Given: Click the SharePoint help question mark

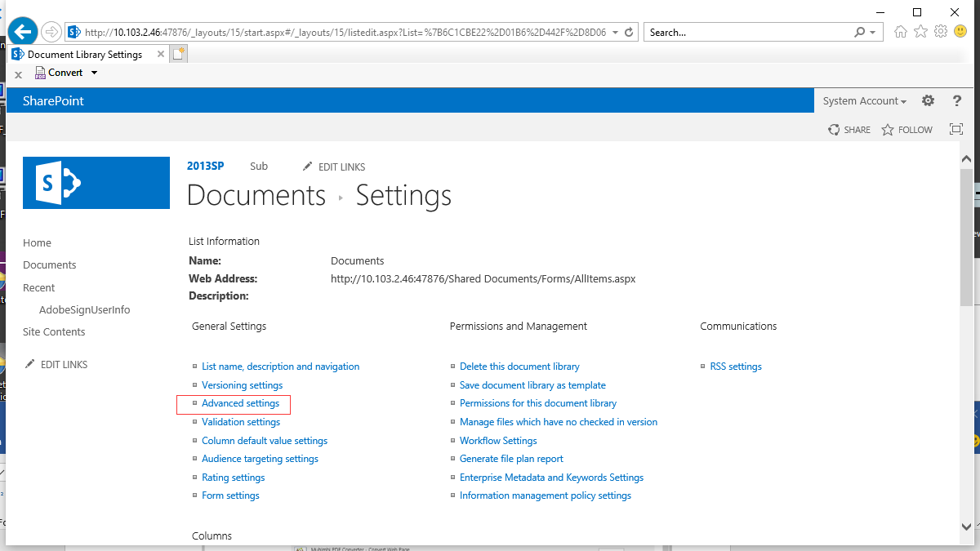Looking at the screenshot, I should [957, 101].
